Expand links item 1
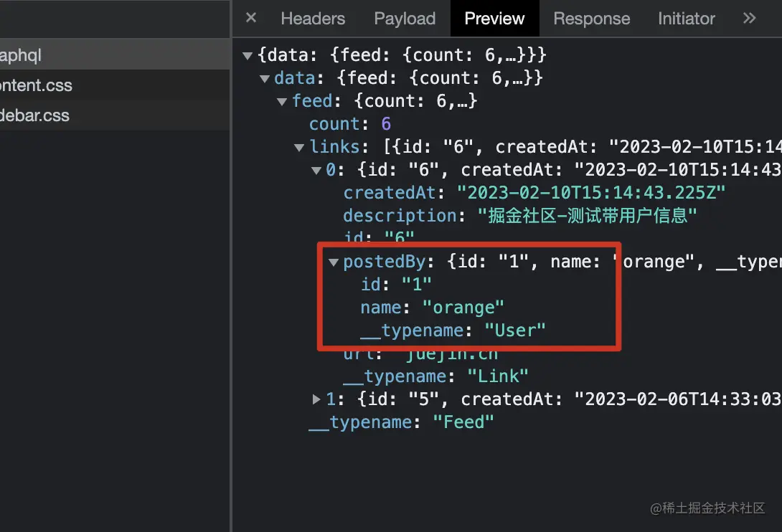Viewport: 782px width, 532px height. tap(316, 399)
